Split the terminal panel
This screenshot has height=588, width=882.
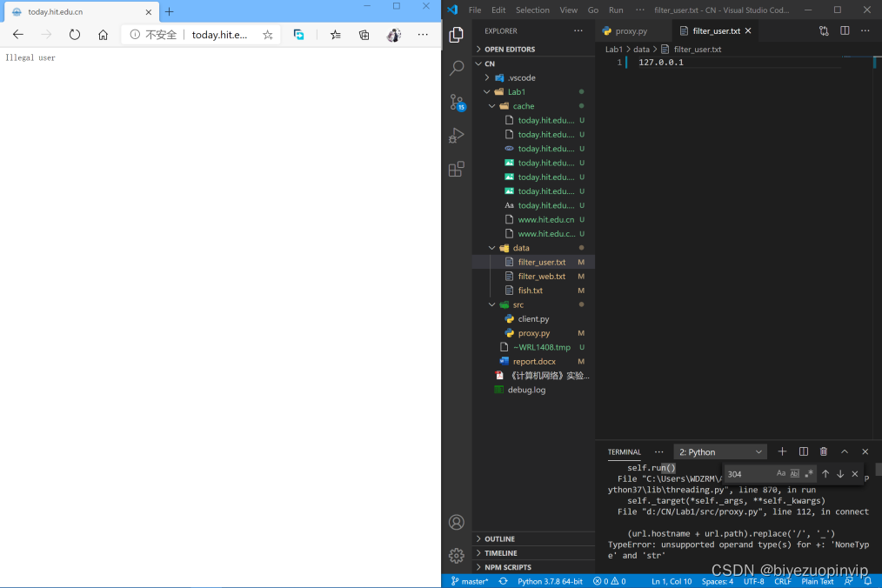(803, 451)
